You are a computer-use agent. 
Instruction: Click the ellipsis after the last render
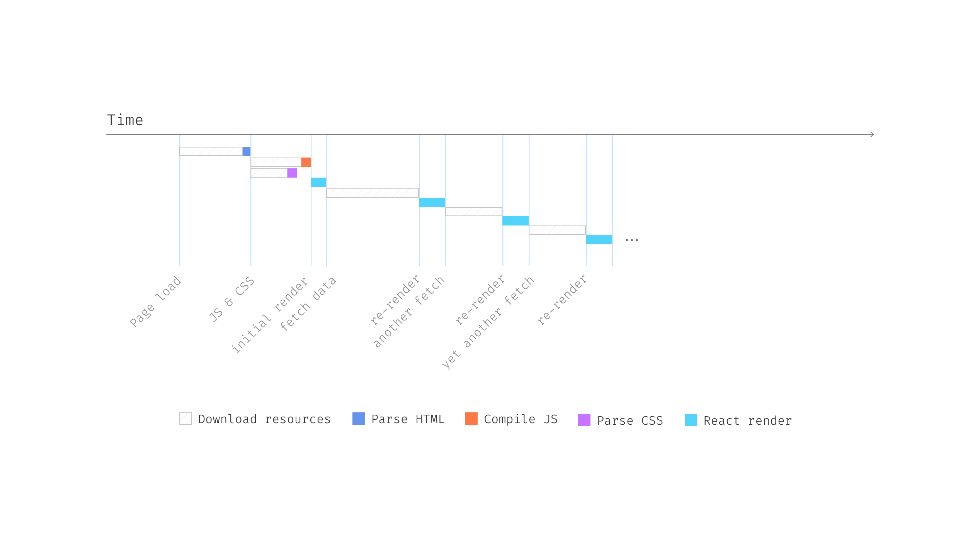point(632,240)
